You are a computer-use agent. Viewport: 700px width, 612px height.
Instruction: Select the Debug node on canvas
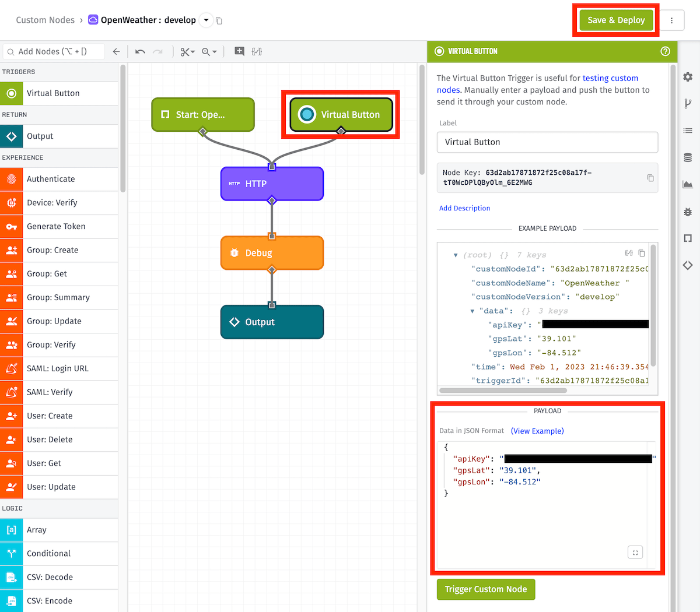click(272, 253)
